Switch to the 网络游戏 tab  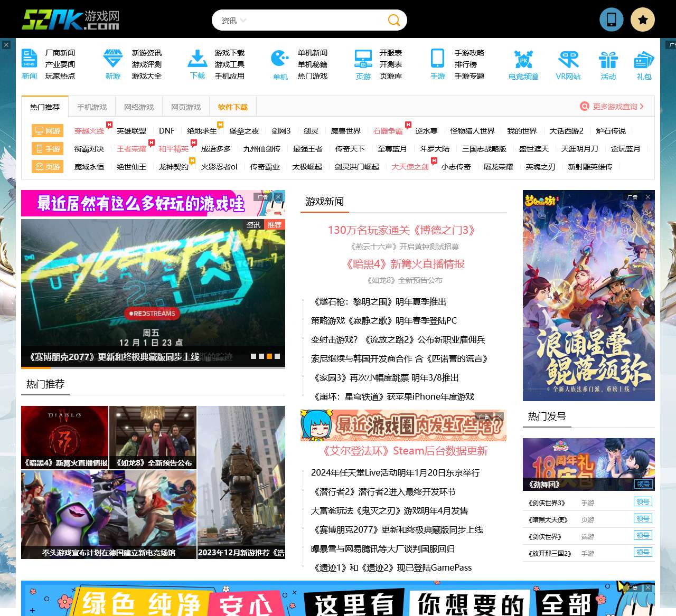(139, 107)
